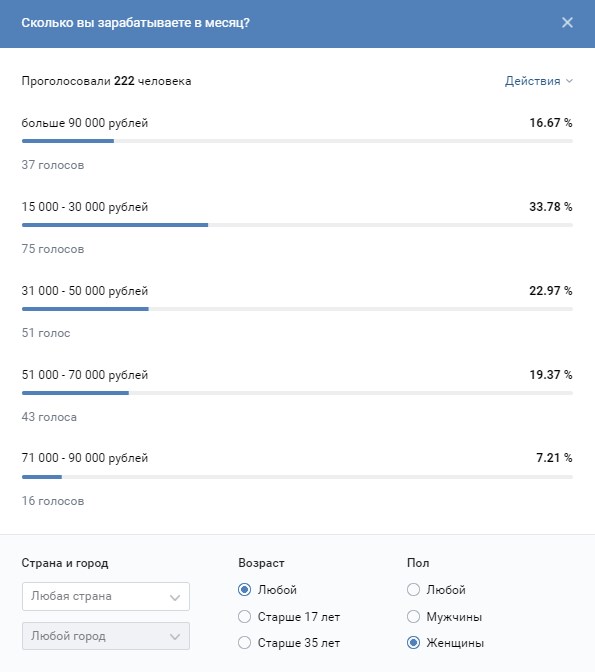Click the chevron next to Действия
Screen dimensions: 595x672
[569, 81]
